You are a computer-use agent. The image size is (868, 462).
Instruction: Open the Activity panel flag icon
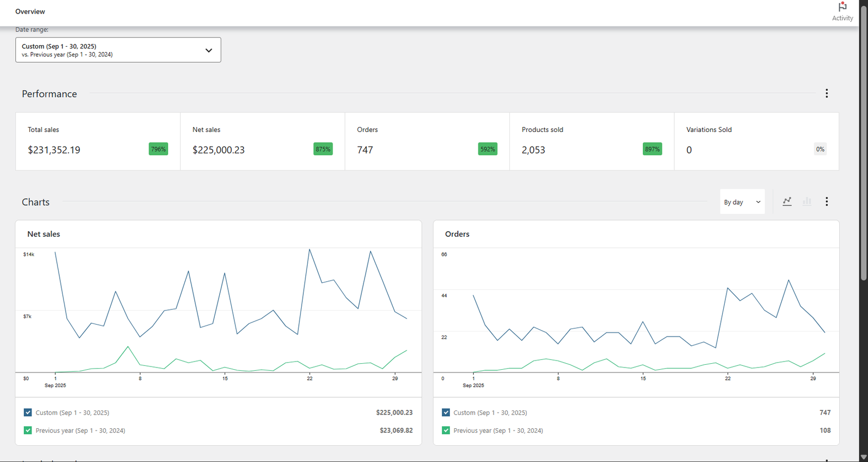pyautogui.click(x=842, y=8)
